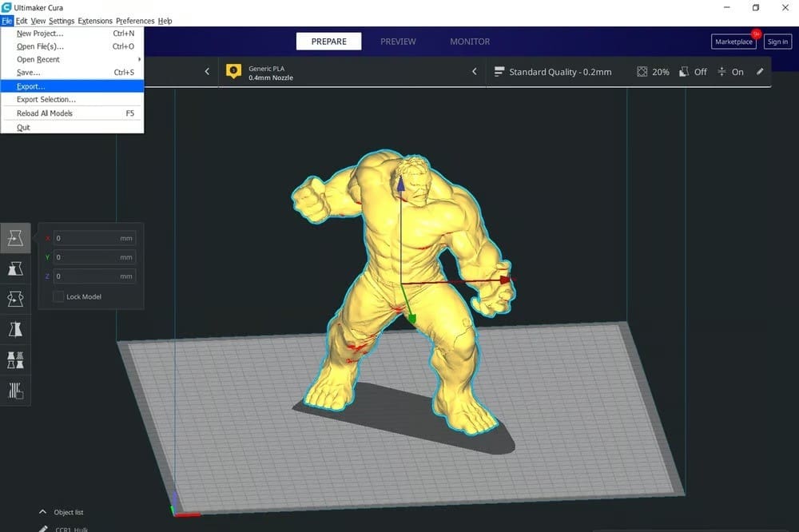Click the Standard Quality profile icon
This screenshot has height=532, width=799.
point(499,72)
